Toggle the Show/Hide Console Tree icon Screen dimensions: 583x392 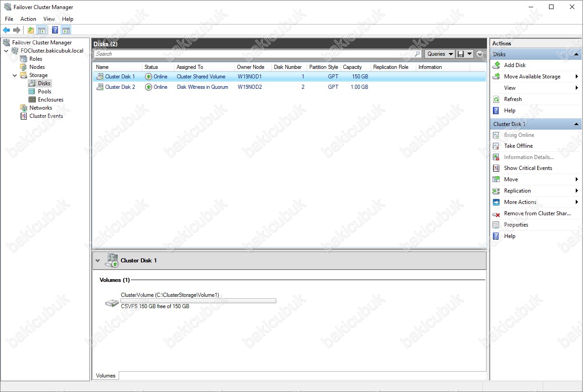tap(41, 30)
